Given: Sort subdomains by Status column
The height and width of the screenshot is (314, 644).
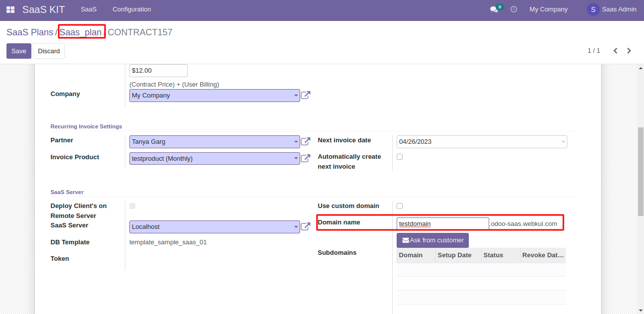Looking at the screenshot, I should point(501,255).
